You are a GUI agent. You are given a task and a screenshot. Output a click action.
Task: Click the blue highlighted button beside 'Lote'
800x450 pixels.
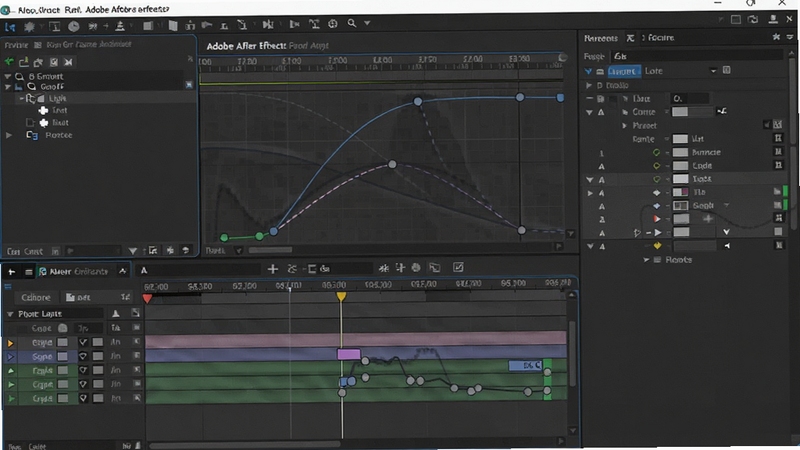(x=623, y=71)
